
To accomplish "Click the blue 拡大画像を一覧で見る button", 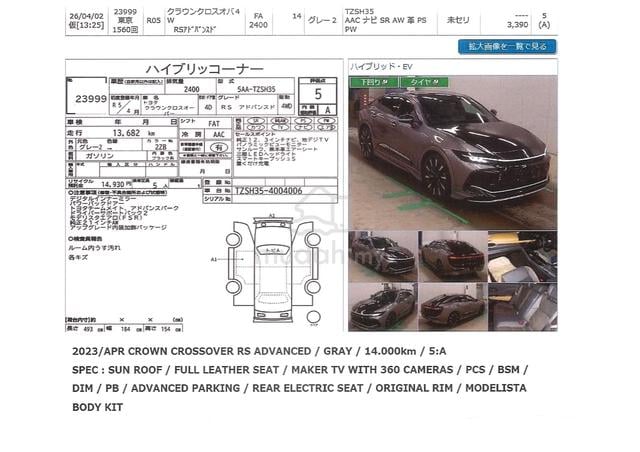I will (507, 47).
